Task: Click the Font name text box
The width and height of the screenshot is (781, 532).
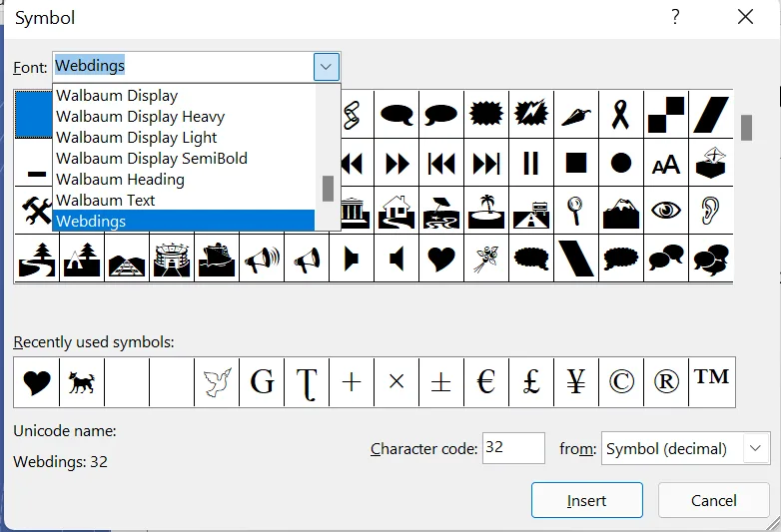Action: point(183,66)
